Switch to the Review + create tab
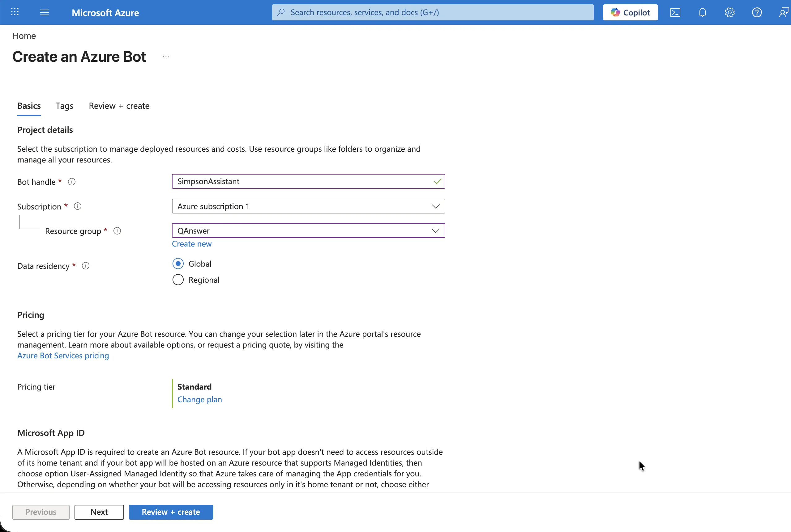The image size is (791, 532). [119, 106]
